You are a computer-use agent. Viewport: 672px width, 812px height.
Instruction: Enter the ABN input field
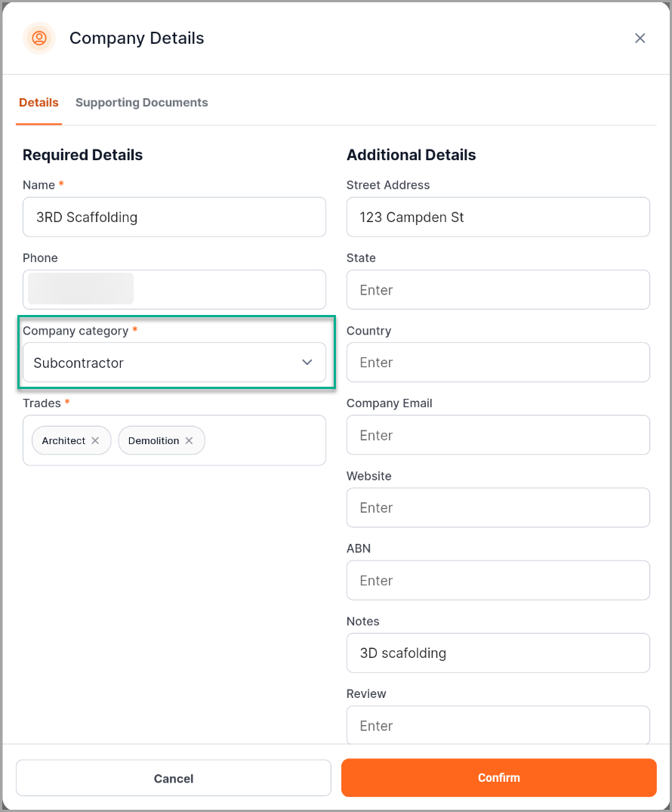(498, 580)
